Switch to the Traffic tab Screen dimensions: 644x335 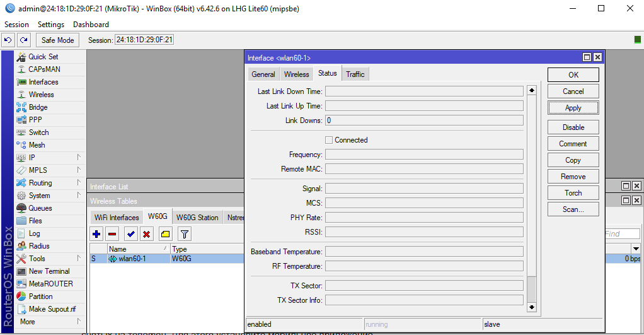(x=355, y=74)
